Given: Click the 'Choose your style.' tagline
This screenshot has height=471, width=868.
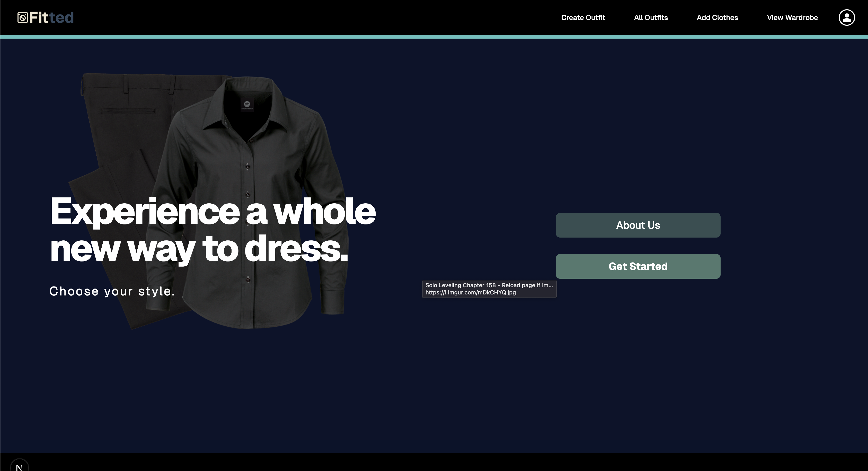Looking at the screenshot, I should 112,291.
